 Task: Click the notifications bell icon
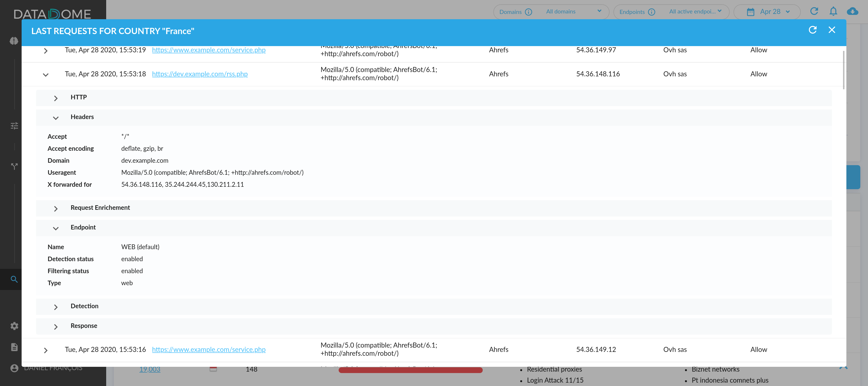(833, 12)
